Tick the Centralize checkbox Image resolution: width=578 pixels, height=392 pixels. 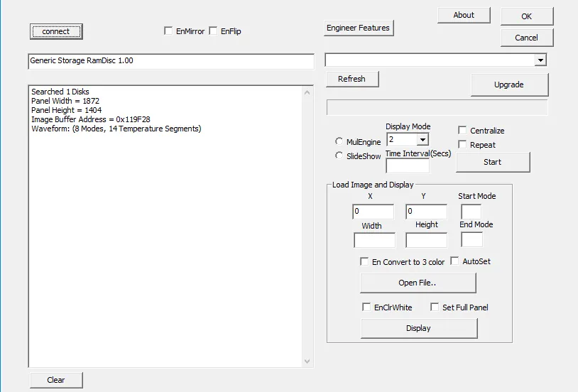tap(462, 130)
